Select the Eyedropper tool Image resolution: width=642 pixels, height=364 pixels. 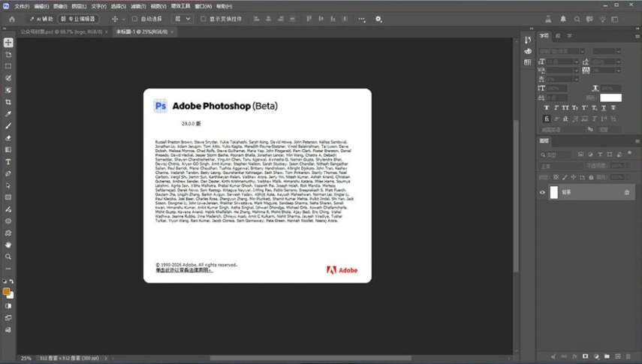pos(8,114)
